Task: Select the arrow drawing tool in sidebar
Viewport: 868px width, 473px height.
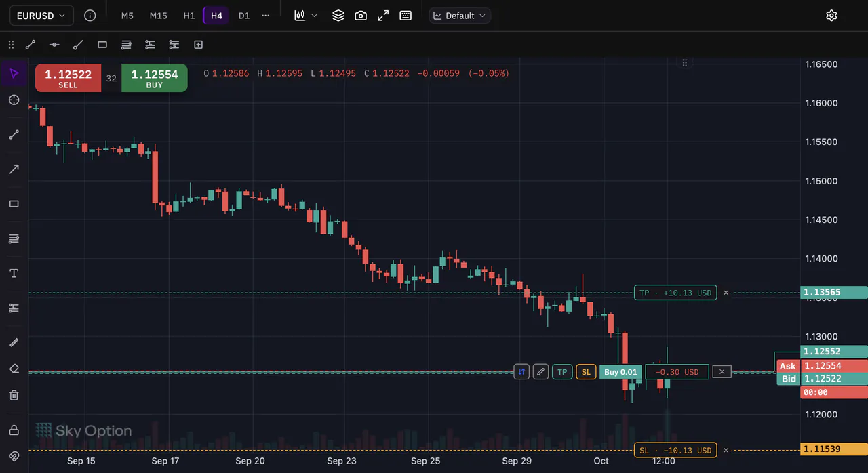Action: 14,169
